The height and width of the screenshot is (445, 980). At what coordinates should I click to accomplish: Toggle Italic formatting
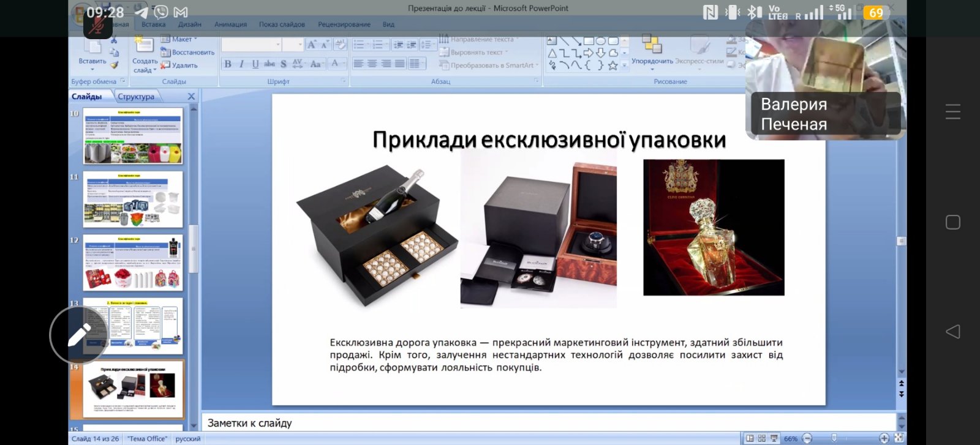coord(241,64)
